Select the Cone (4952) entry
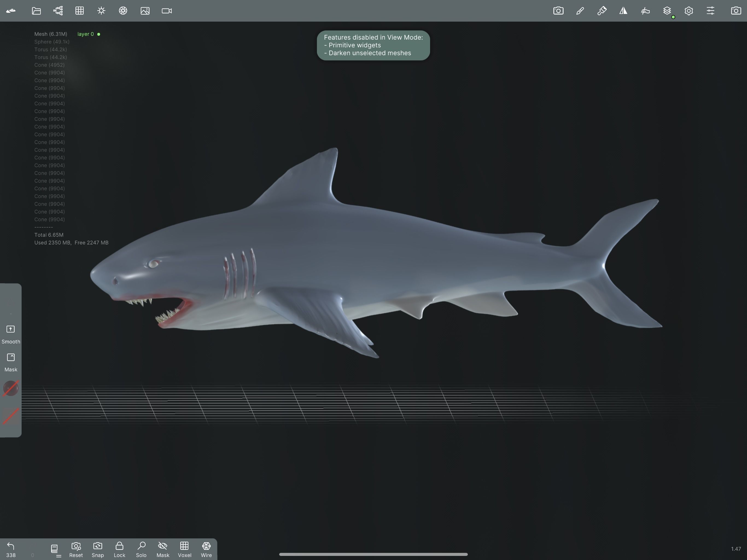The height and width of the screenshot is (560, 747). [x=49, y=65]
